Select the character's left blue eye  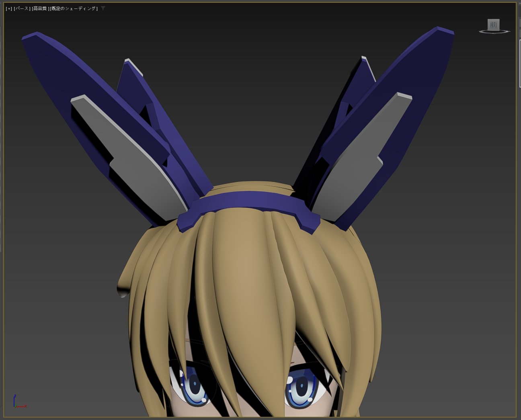pyautogui.click(x=194, y=385)
